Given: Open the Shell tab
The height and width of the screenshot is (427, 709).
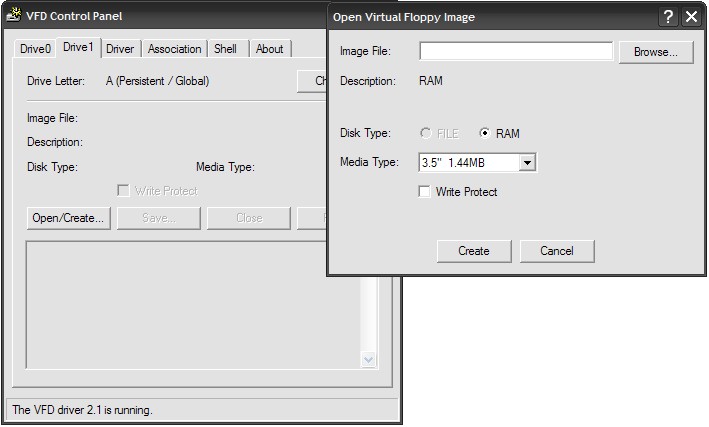Looking at the screenshot, I should pyautogui.click(x=226, y=49).
